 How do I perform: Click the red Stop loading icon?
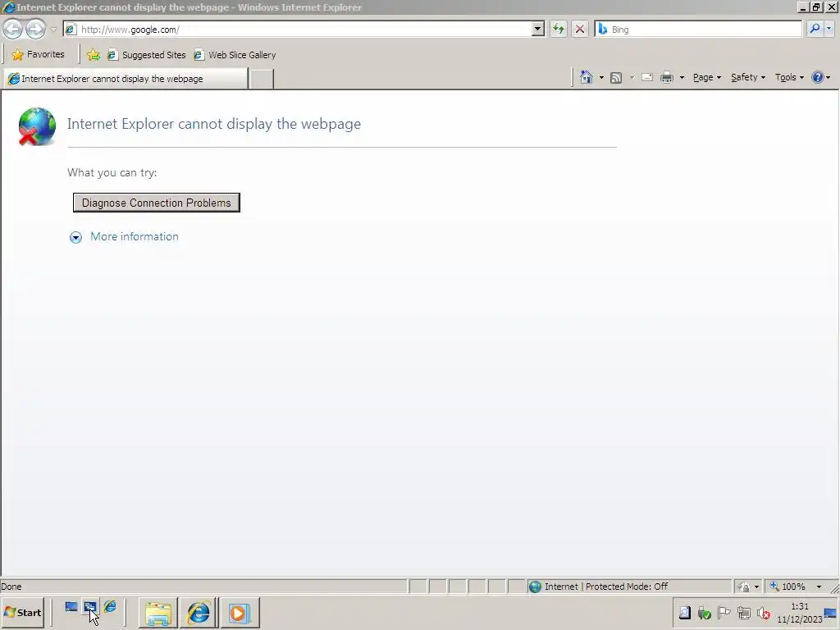pos(580,30)
